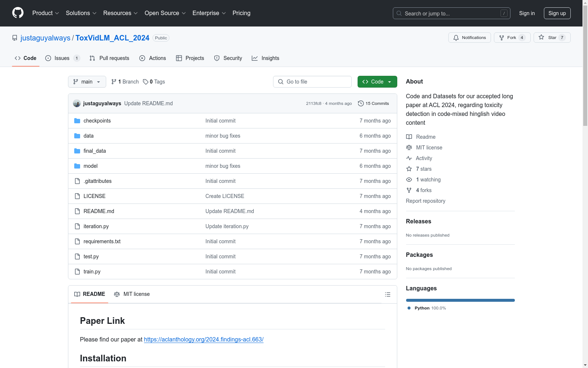Click the final_data folder icon
Screen dimensions: 588x368
click(77, 151)
